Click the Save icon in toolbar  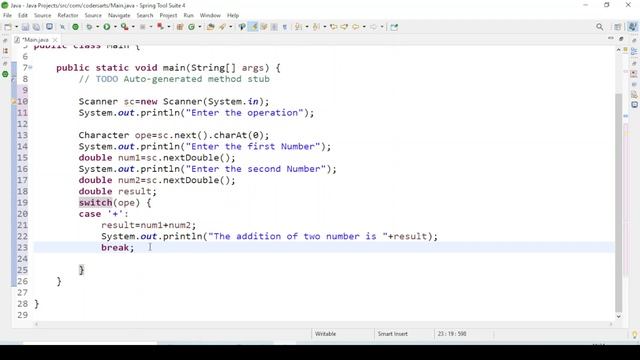25,27
